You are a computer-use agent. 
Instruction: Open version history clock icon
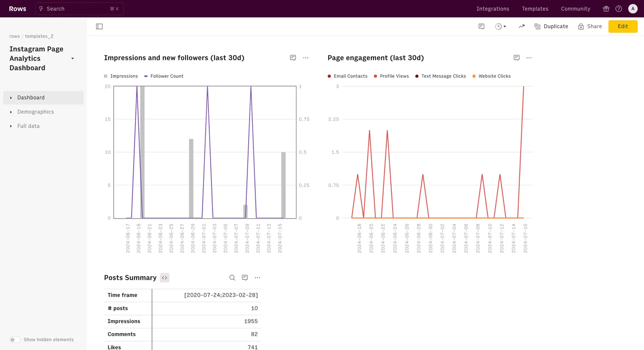coord(500,26)
